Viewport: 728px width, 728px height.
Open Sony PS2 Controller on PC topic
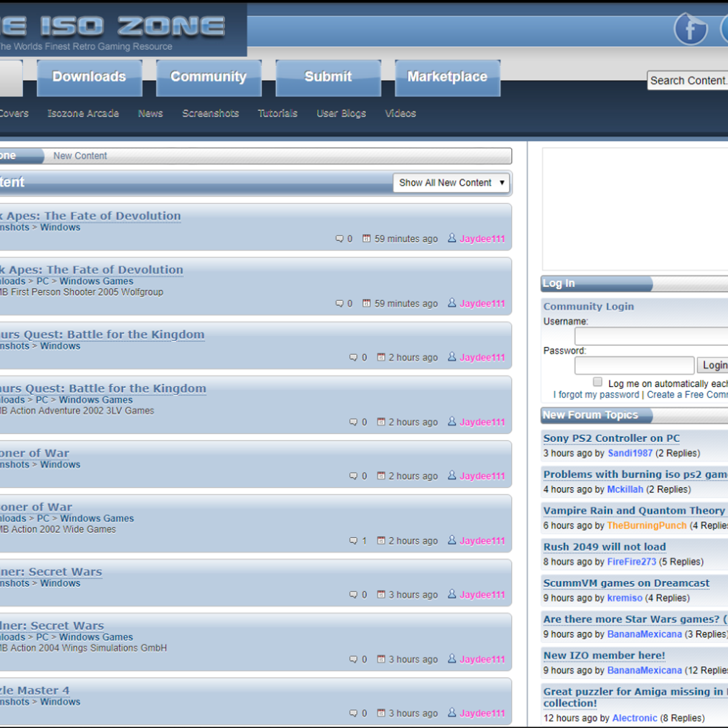[612, 439]
